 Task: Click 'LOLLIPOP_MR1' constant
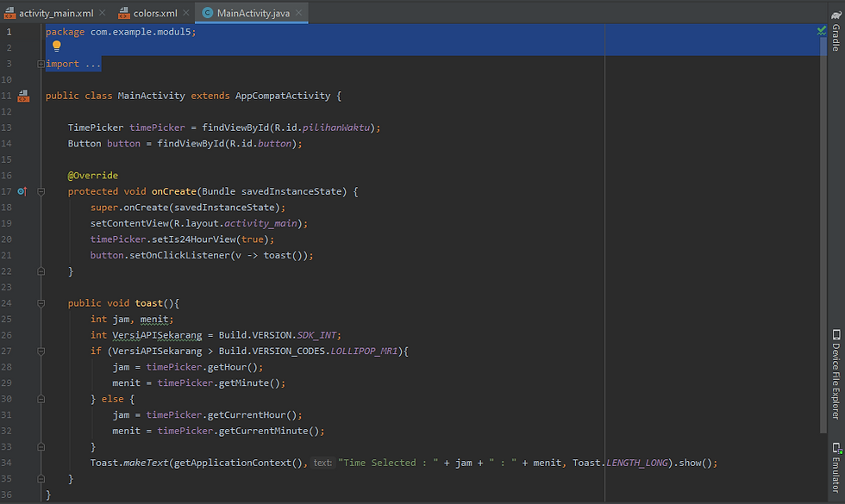(364, 352)
